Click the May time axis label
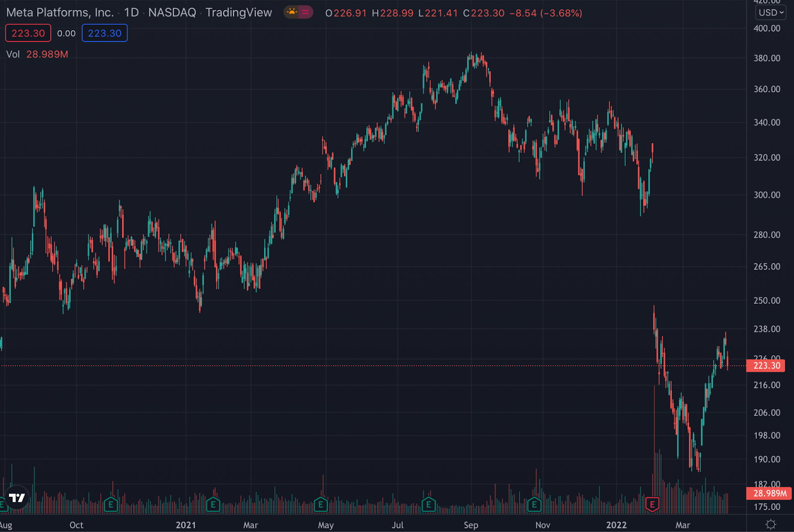Image resolution: width=794 pixels, height=532 pixels. click(x=326, y=525)
